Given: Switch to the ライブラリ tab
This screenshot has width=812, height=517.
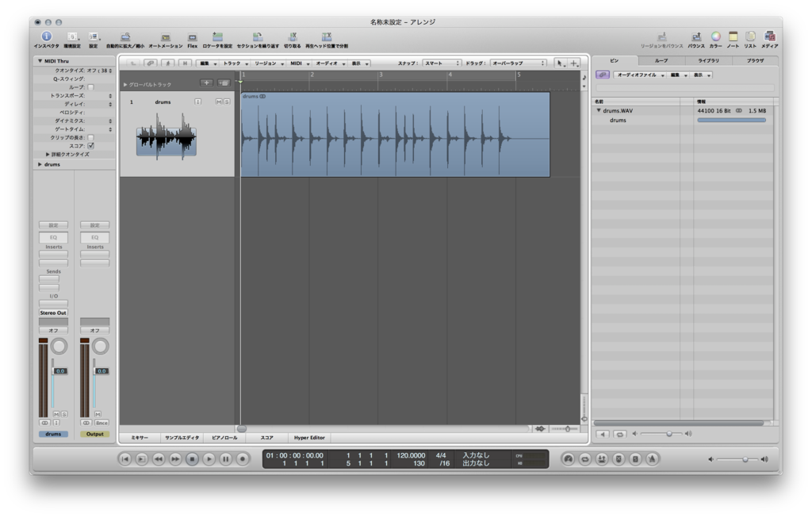Looking at the screenshot, I should pos(708,60).
